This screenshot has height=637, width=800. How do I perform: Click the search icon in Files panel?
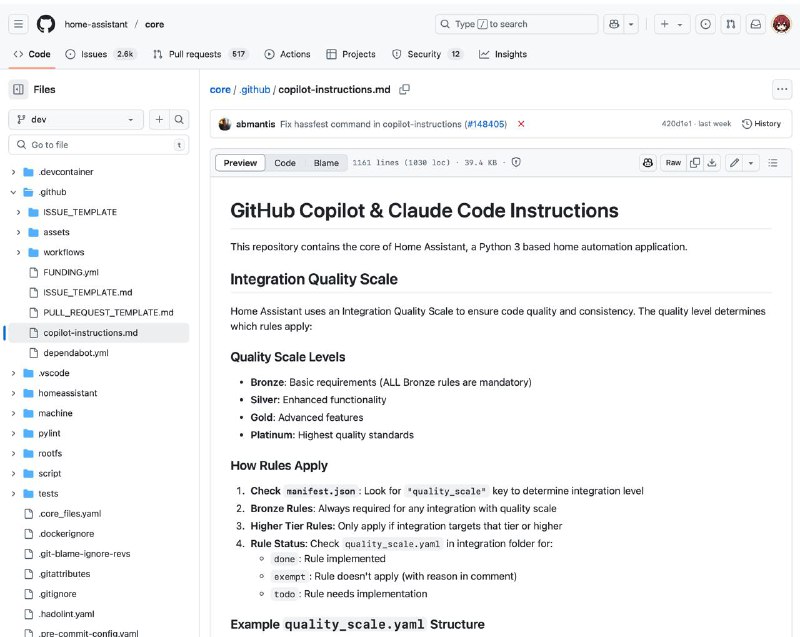[179, 119]
